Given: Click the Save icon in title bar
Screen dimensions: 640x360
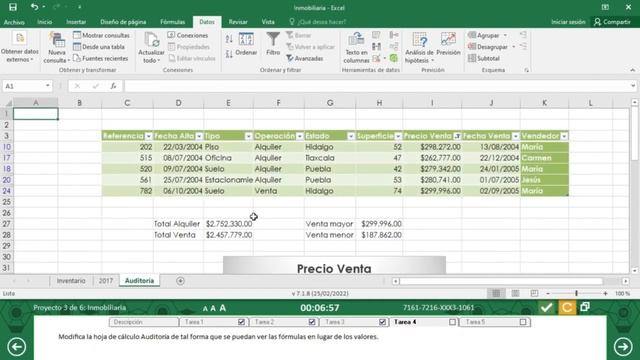Looking at the screenshot, I should point(13,7).
